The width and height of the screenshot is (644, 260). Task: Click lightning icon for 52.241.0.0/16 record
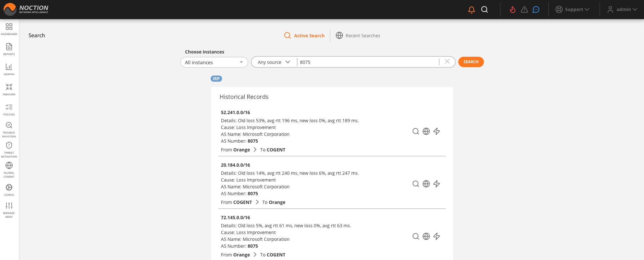pos(437,131)
